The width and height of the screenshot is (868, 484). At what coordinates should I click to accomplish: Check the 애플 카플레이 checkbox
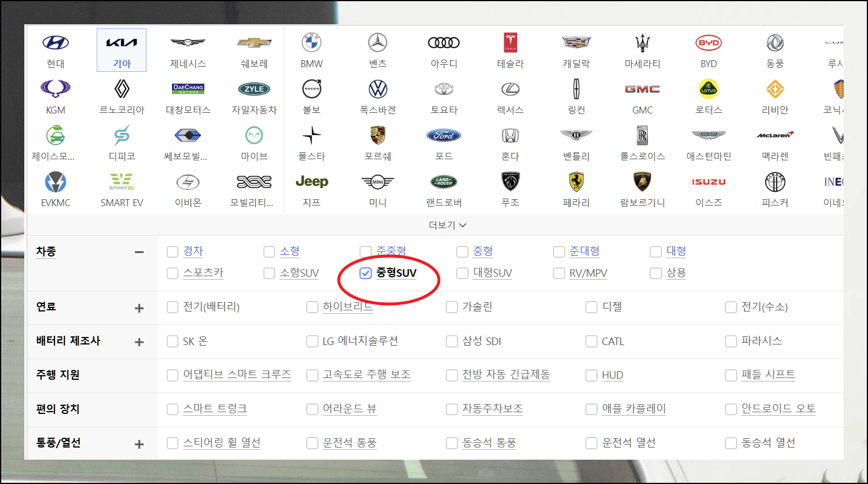pos(591,409)
